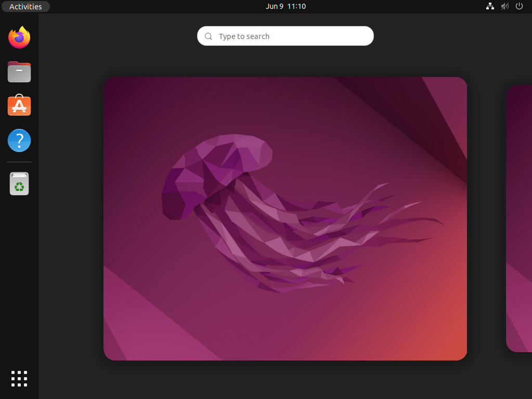This screenshot has width=532, height=399.
Task: Click the muted volume indicator
Action: point(504,6)
